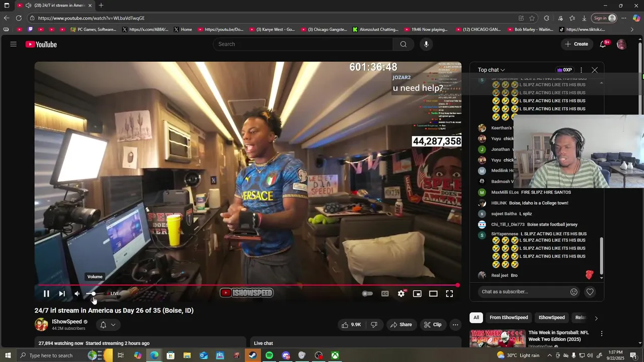
Task: Select the From IShowSpeed chip
Action: [x=509, y=318]
